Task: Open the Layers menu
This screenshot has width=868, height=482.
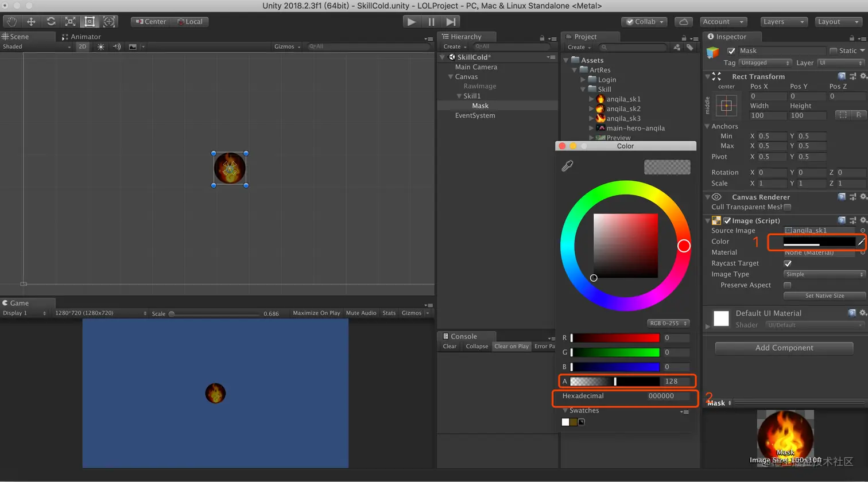Action: pos(784,22)
